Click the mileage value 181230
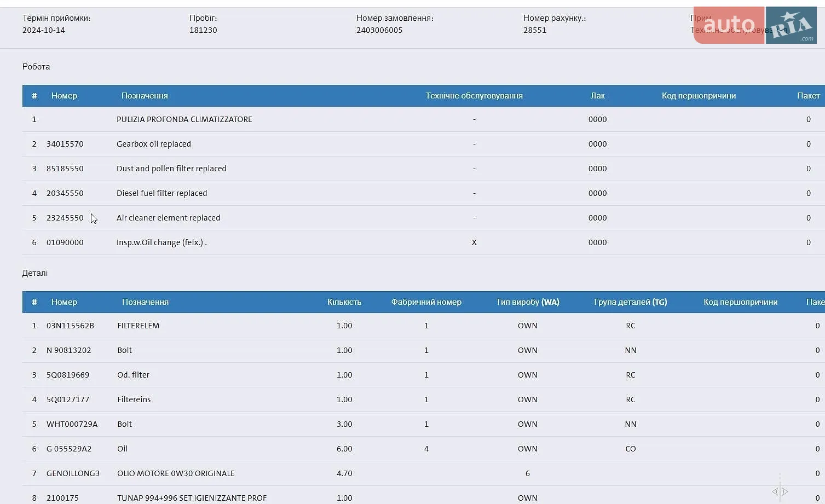 coord(203,30)
